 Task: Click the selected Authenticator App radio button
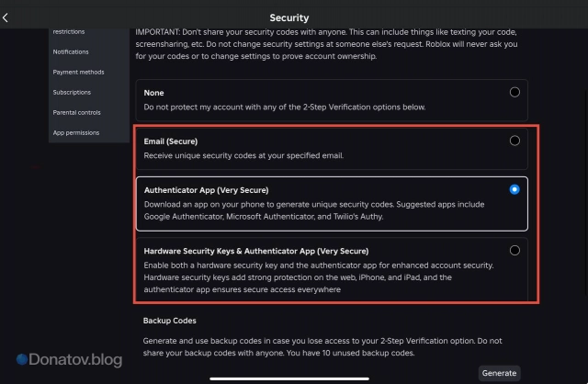514,189
